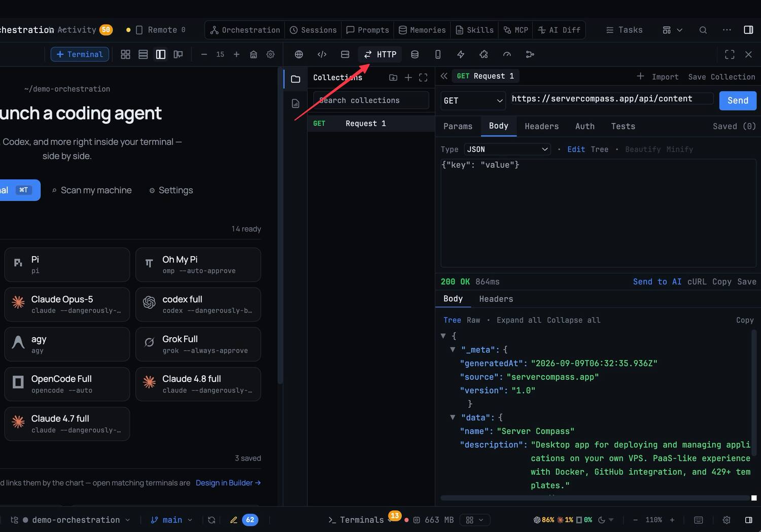Open the demo-orchestration project dropdown

pyautogui.click(x=77, y=520)
